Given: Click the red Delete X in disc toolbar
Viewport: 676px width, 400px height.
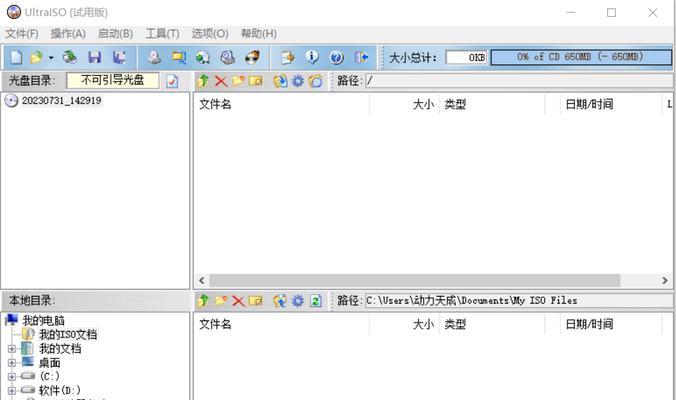Looking at the screenshot, I should tap(221, 81).
